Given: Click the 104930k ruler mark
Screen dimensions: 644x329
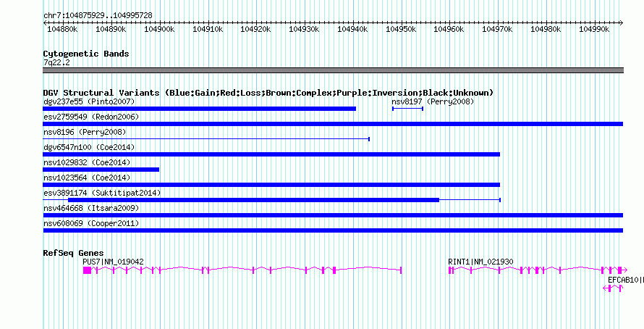Looking at the screenshot, I should pyautogui.click(x=304, y=29).
